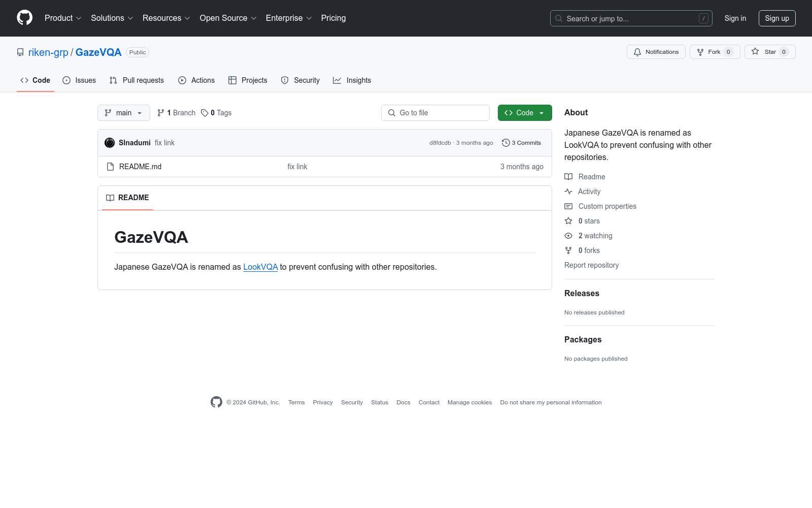This screenshot has height=508, width=812.
Task: Open the Releases section heading
Action: pos(582,293)
